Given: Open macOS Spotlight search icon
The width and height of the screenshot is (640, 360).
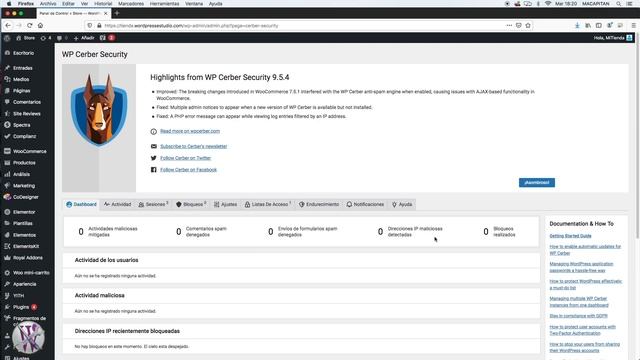Looking at the screenshot, I should pos(619,4).
